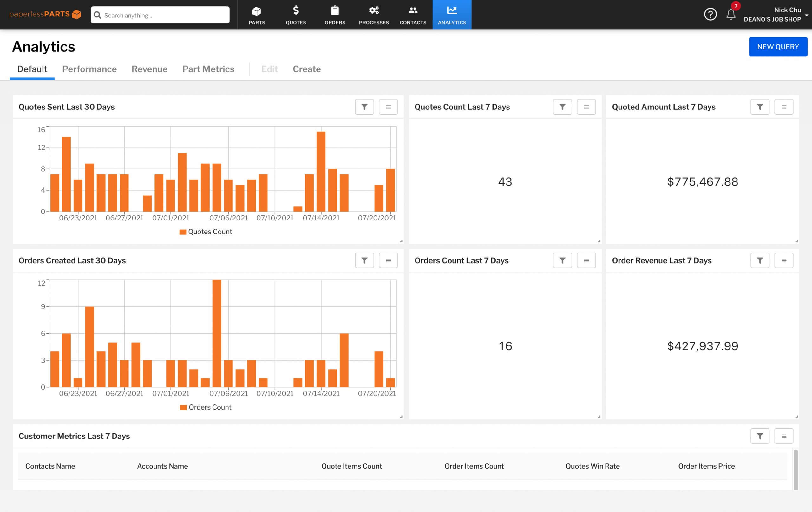Click filter icon on Orders Created chart

(x=364, y=260)
